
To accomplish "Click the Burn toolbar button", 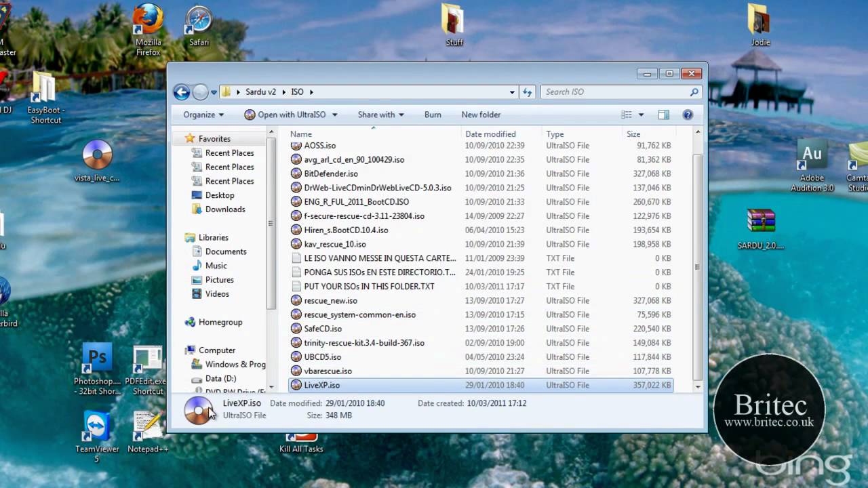I will [x=433, y=115].
